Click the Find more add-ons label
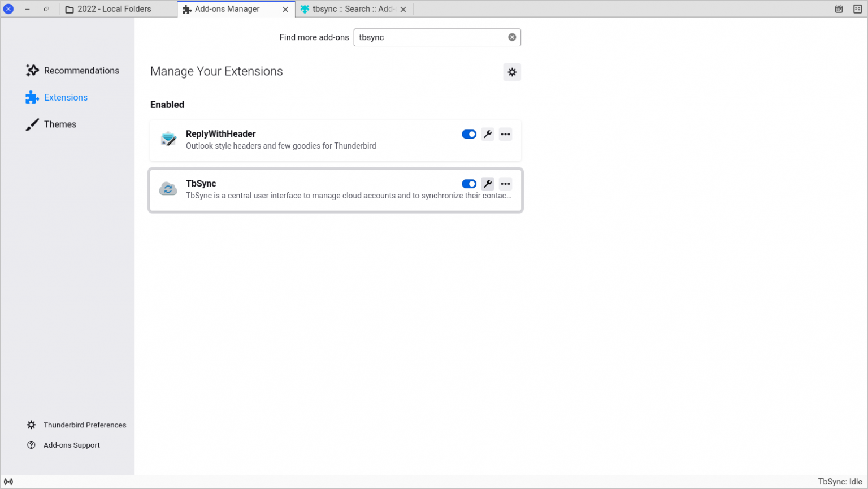The image size is (868, 489). pyautogui.click(x=314, y=37)
